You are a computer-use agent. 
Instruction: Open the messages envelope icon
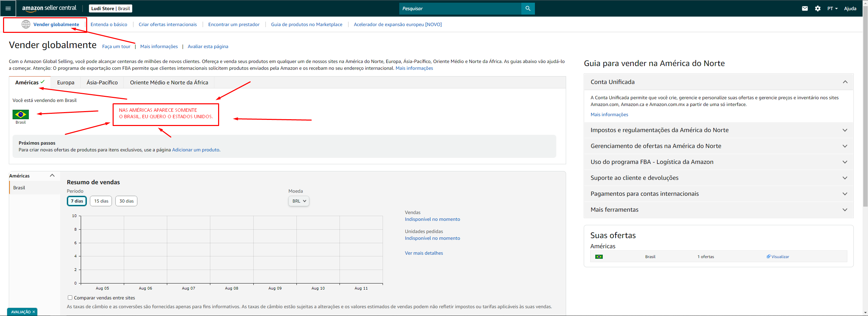(x=805, y=8)
